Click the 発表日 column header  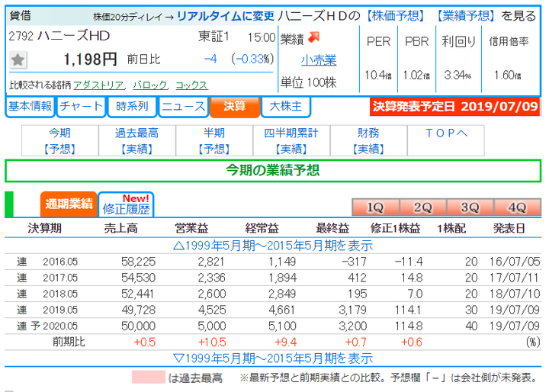pos(509,228)
